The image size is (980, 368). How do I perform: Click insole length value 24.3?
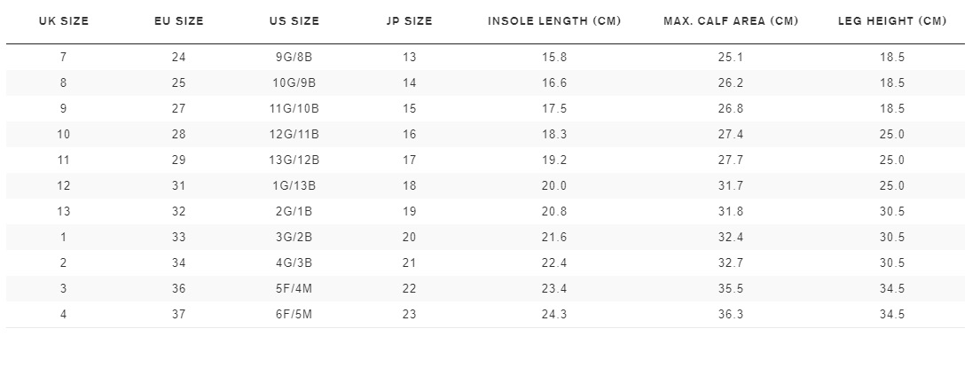click(x=554, y=314)
